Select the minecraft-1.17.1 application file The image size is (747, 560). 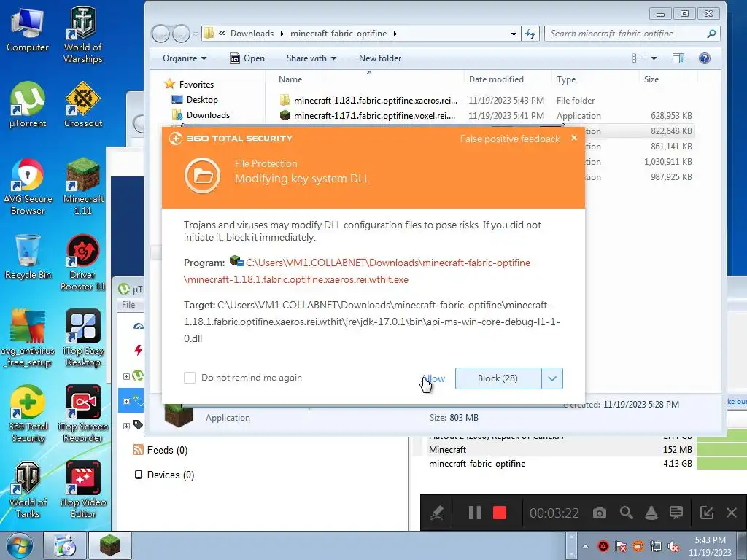pos(486,116)
